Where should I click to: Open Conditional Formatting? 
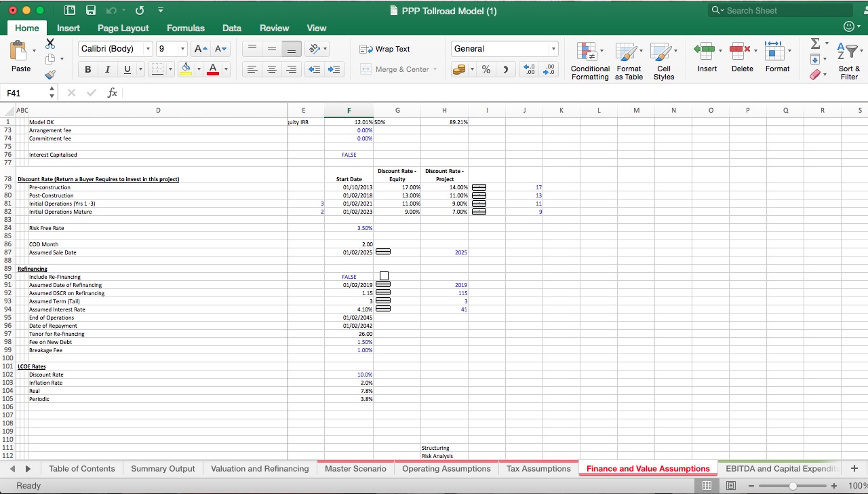[x=589, y=61]
